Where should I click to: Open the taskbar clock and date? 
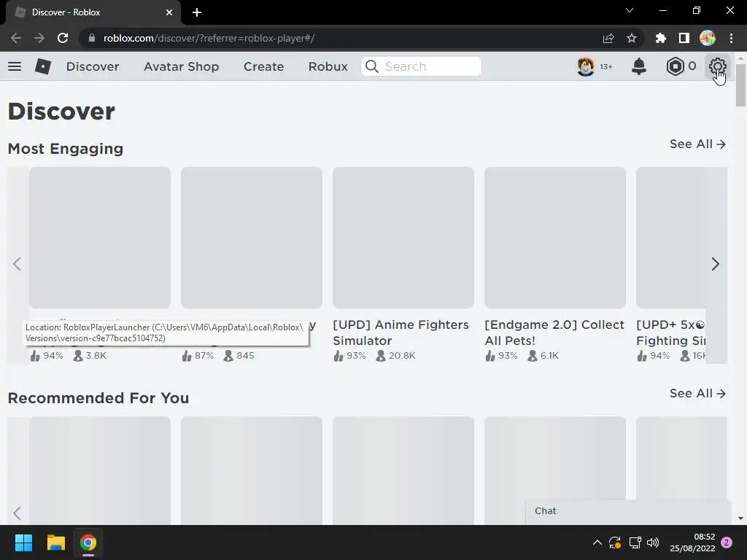coord(692,542)
